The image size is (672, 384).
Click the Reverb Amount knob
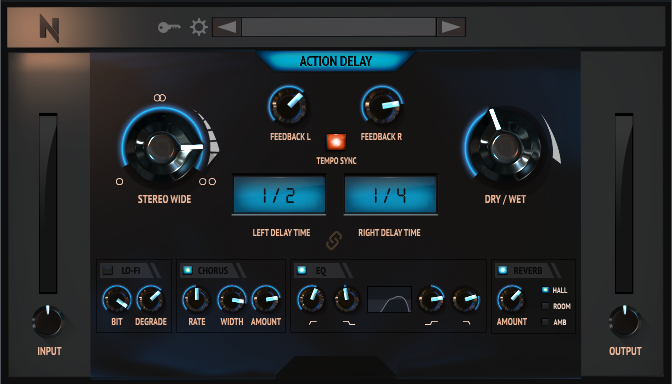tap(511, 299)
